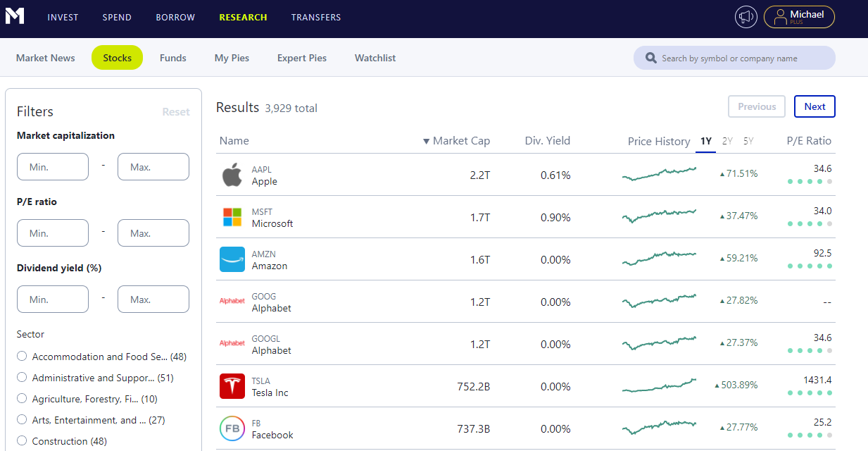
Task: Sort by Market Cap column arrow
Action: pyautogui.click(x=426, y=142)
